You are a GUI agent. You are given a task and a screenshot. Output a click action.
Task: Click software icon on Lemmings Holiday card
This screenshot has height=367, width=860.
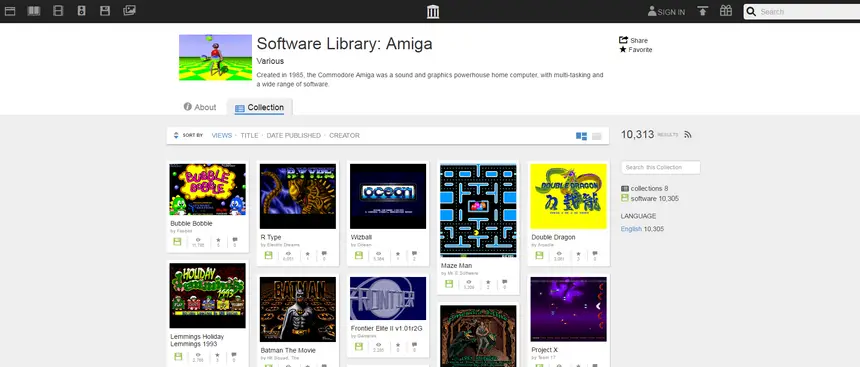point(177,357)
